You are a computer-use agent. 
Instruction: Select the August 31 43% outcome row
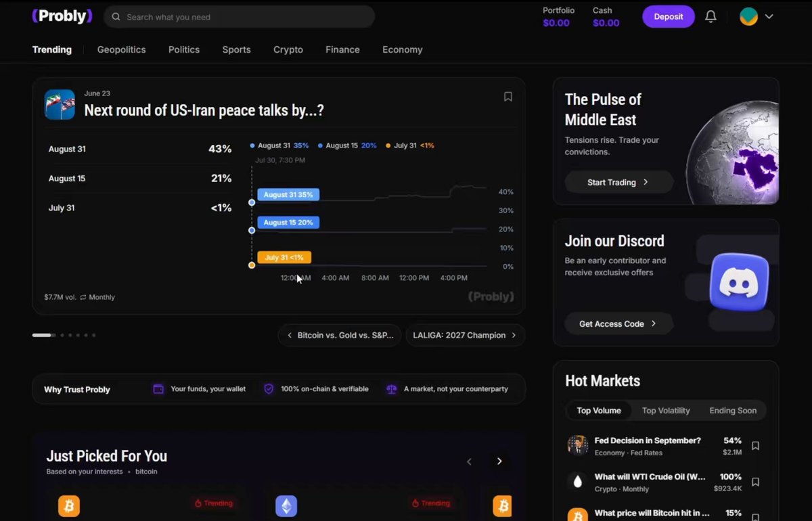(140, 149)
